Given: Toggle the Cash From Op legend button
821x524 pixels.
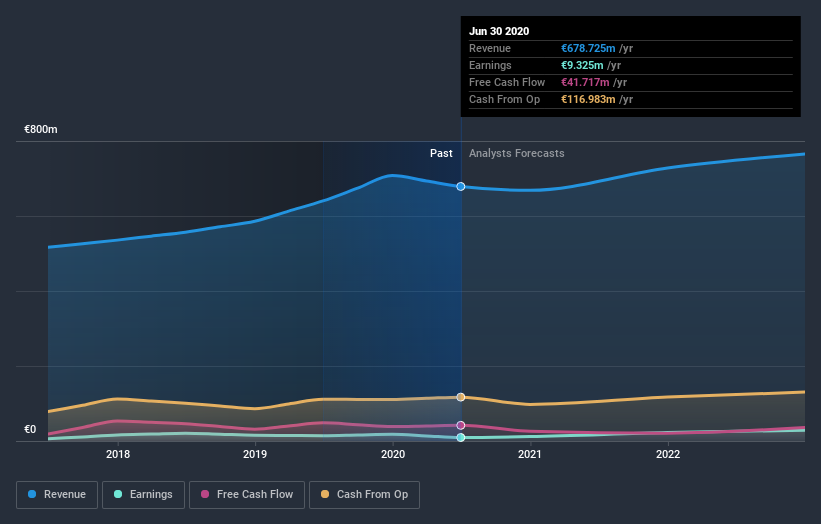Looking at the screenshot, I should coord(364,495).
